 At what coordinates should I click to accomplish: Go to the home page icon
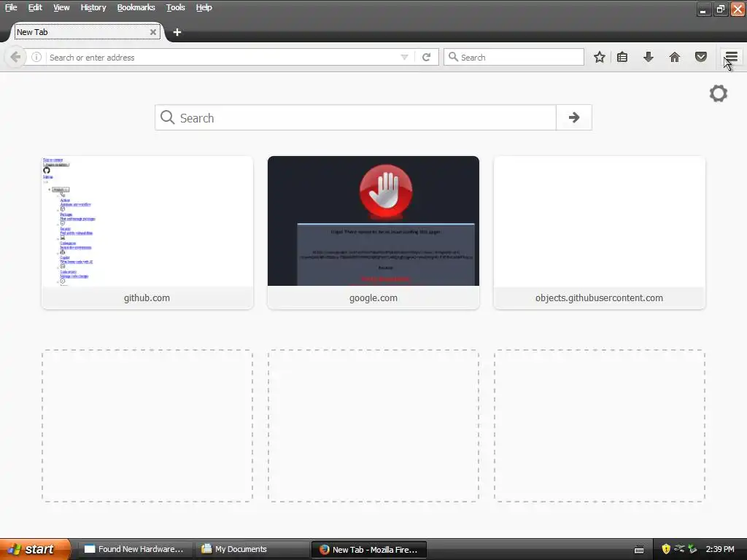(675, 57)
